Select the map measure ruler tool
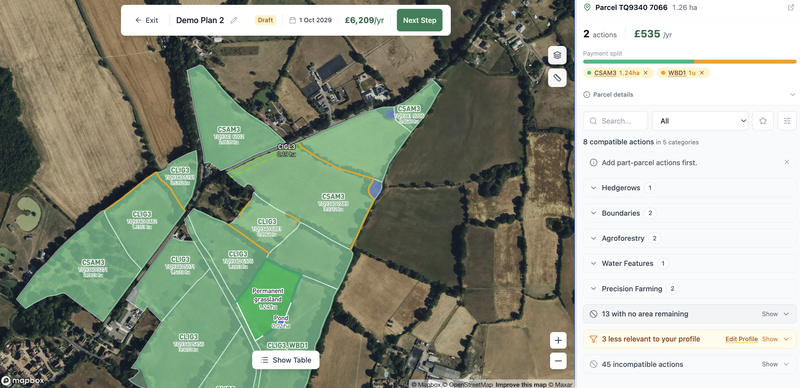The width and height of the screenshot is (800, 388). 557,78
